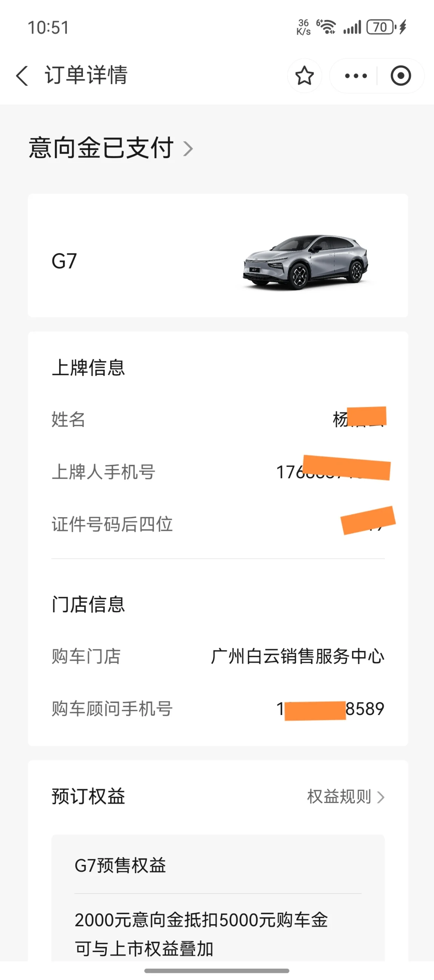Viewport: 434px width, 980px height.
Task: Open 权益规则 rules link
Action: pos(339,796)
